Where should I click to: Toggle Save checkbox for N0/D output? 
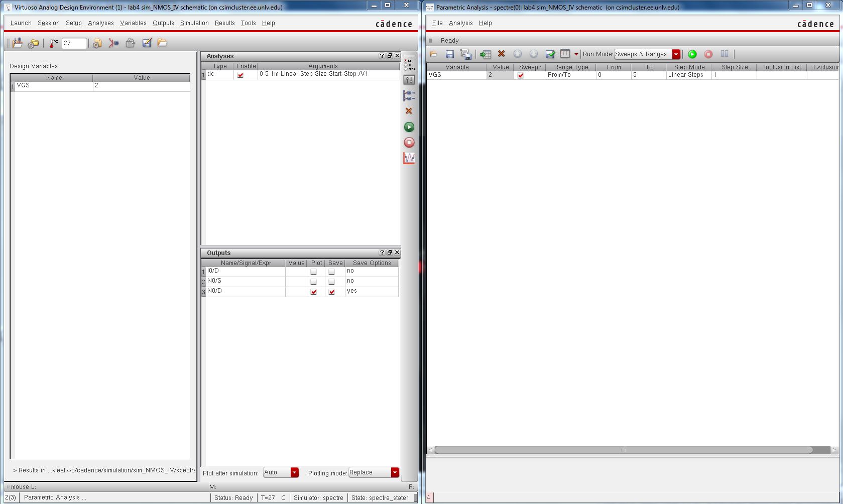pos(331,292)
